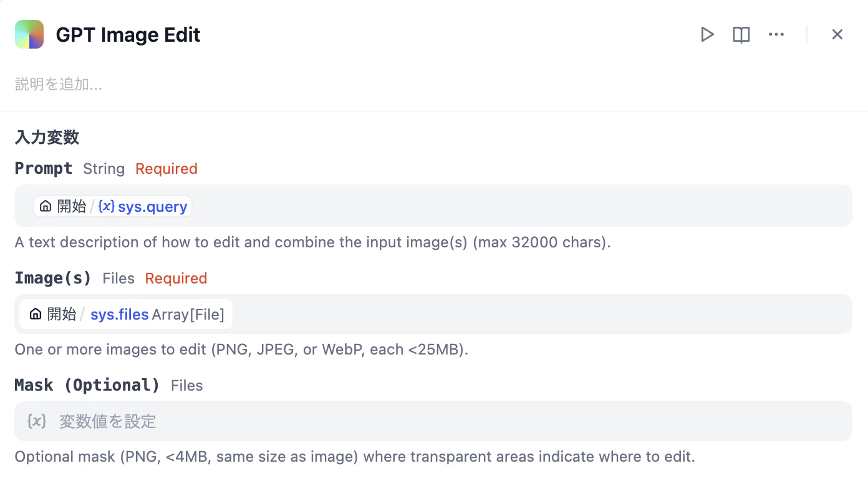
Task: Click the Image(s) parameter label
Action: 53,278
